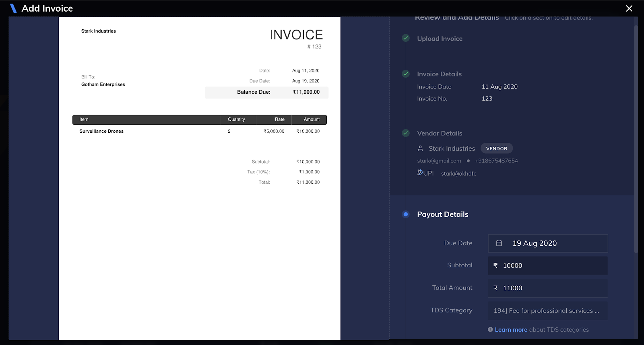This screenshot has height=345, width=644.
Task: Click the right panel vertical scrollbar
Action: click(636, 139)
